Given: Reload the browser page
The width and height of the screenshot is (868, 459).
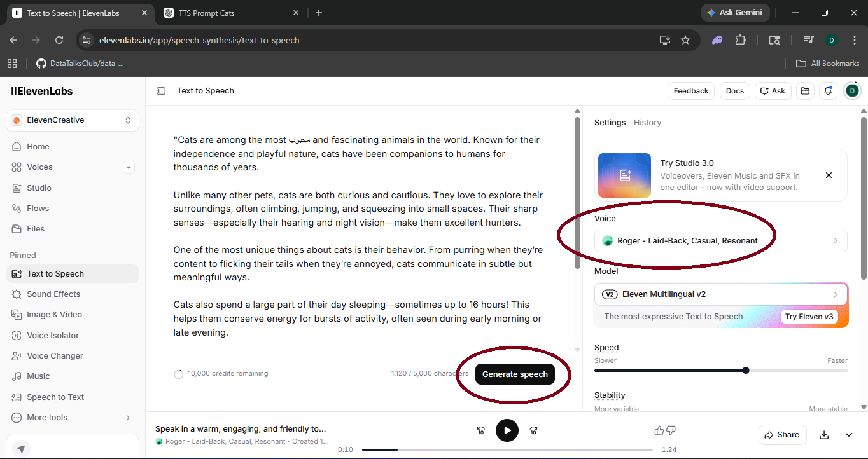Looking at the screenshot, I should coord(59,40).
